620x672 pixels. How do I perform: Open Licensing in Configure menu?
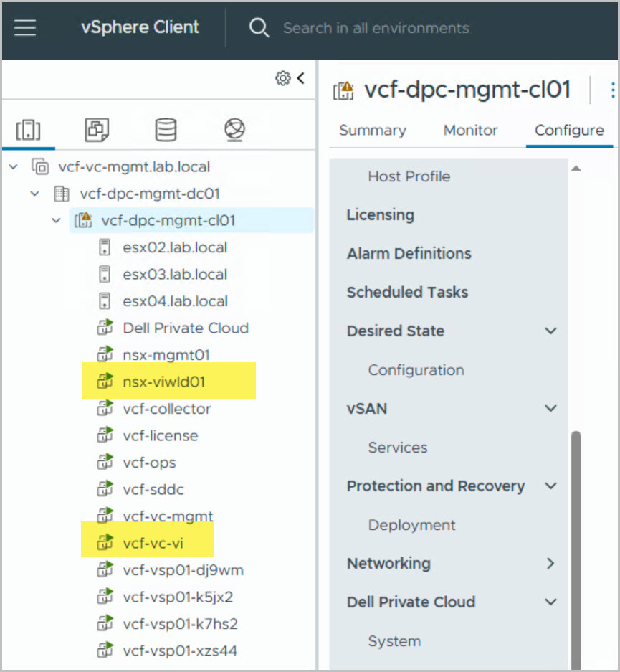coord(381,214)
